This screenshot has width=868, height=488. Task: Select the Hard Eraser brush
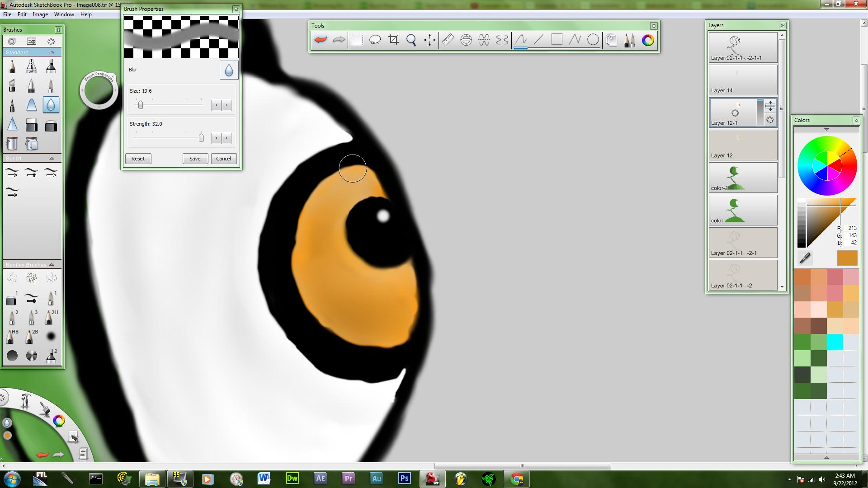[x=32, y=124]
